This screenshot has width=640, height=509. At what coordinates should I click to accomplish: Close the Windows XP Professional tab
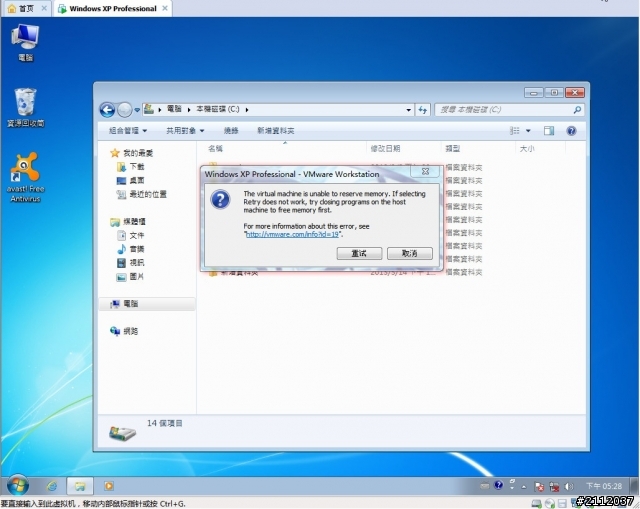tap(165, 8)
